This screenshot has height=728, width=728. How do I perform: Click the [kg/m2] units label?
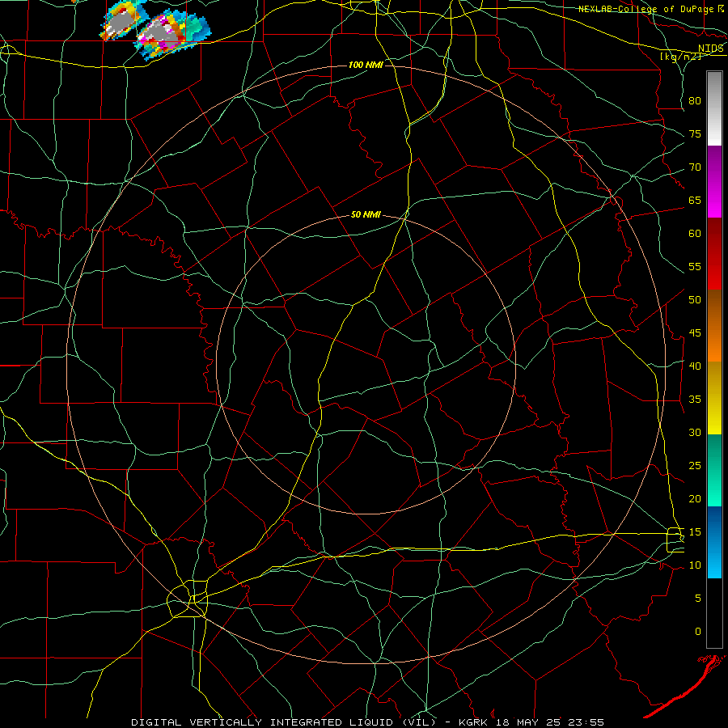tap(680, 57)
